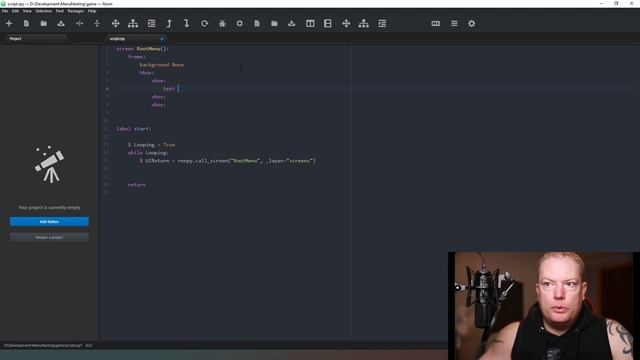Click the Reopen a project button
Image resolution: width=640 pixels, height=360 pixels.
[49, 237]
